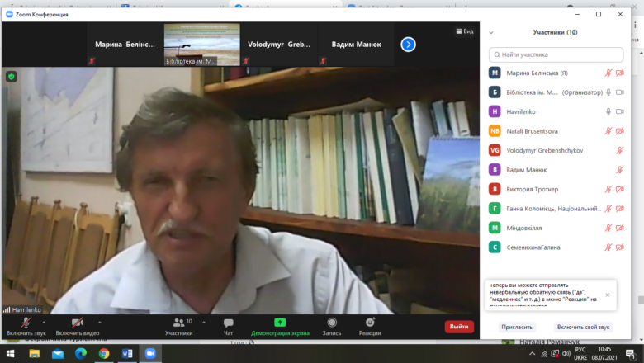This screenshot has width=644, height=363.
Task: Unmute microphone with Включить звук
Action: [x=26, y=327]
